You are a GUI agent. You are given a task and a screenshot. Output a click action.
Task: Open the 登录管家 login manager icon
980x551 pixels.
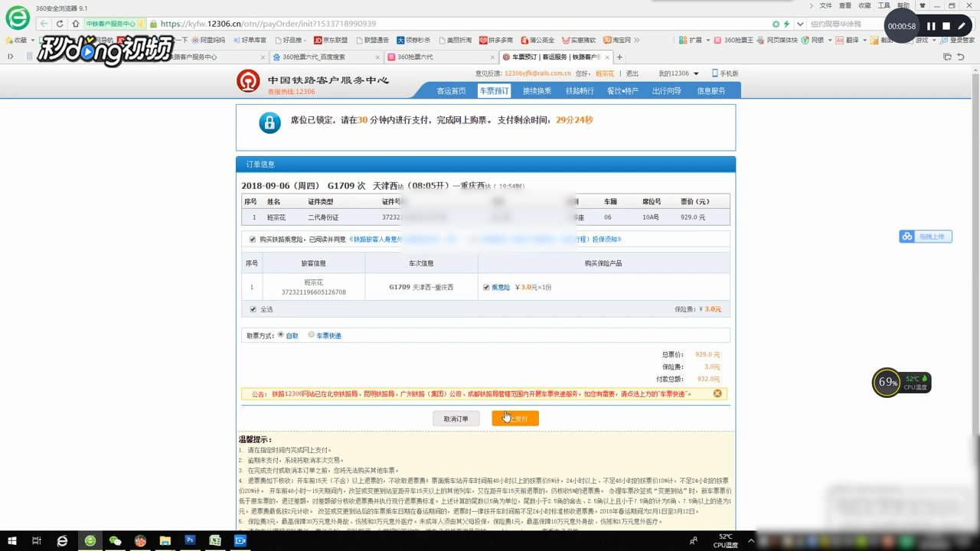pyautogui.click(x=943, y=39)
